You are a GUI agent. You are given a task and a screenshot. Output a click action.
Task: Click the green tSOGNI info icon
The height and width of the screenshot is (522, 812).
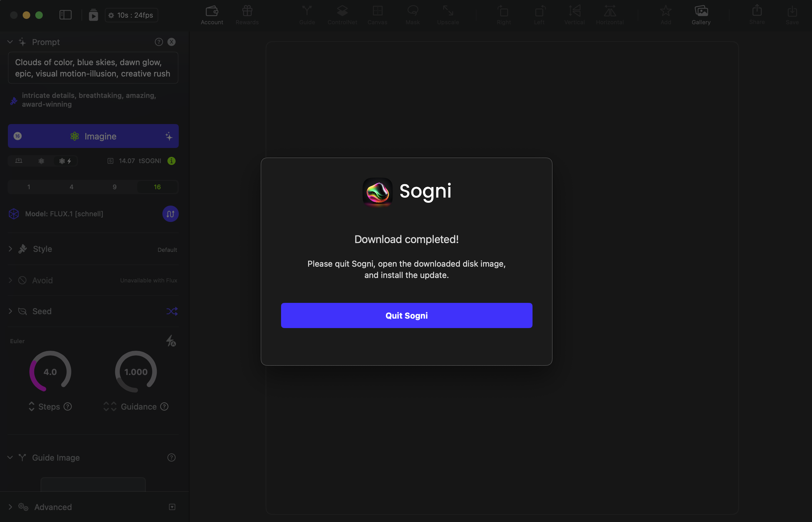172,161
